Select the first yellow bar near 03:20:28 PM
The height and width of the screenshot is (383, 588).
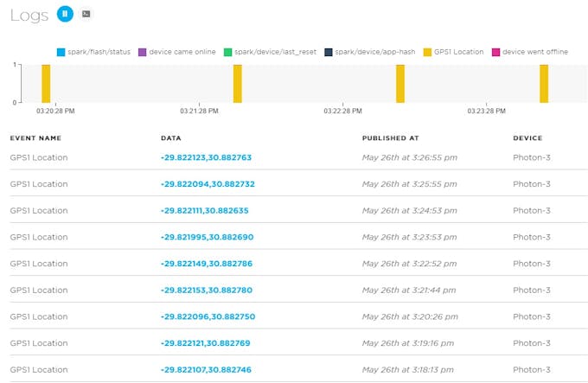point(46,84)
